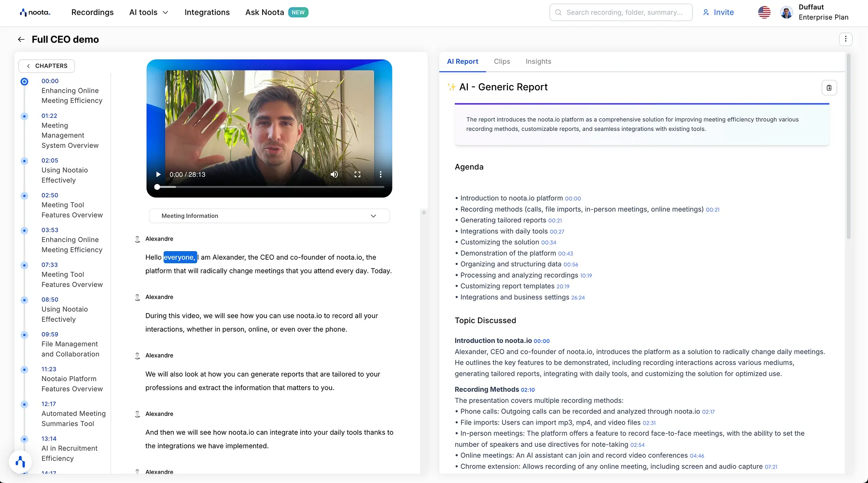Viewport: 868px width, 483px height.
Task: Mute the video player audio
Action: coord(334,174)
